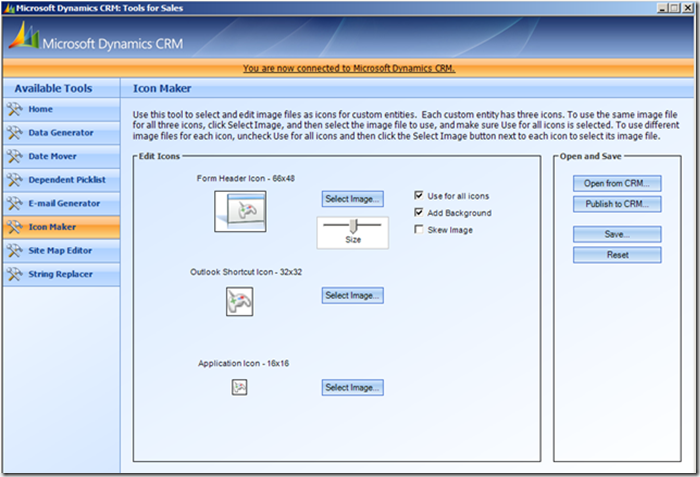Click the Reset button
The height and width of the screenshot is (477, 700).
coord(617,255)
